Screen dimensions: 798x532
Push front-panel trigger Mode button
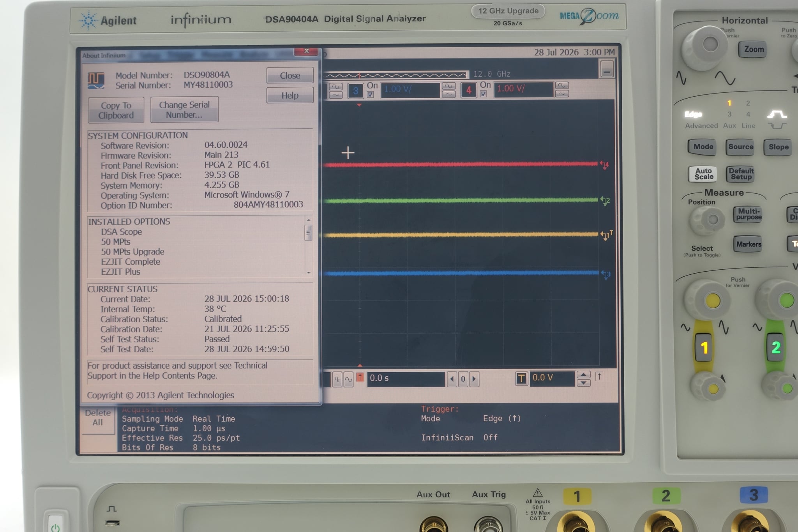[x=703, y=147]
